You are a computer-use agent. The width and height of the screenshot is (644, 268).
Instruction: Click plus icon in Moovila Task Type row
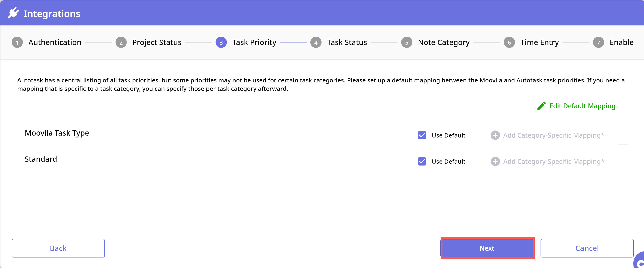click(495, 135)
